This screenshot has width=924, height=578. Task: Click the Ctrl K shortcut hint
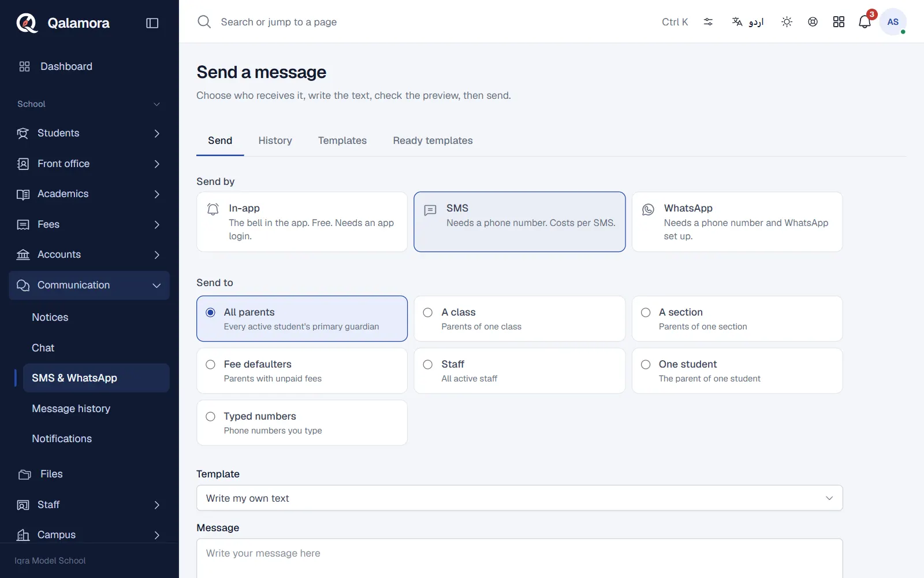pos(675,22)
